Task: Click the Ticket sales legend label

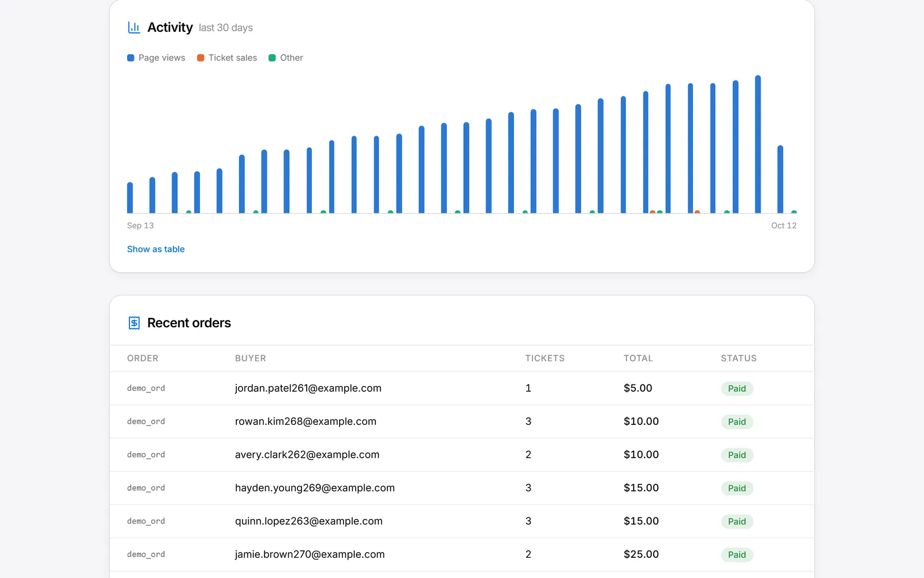Action: [x=233, y=58]
